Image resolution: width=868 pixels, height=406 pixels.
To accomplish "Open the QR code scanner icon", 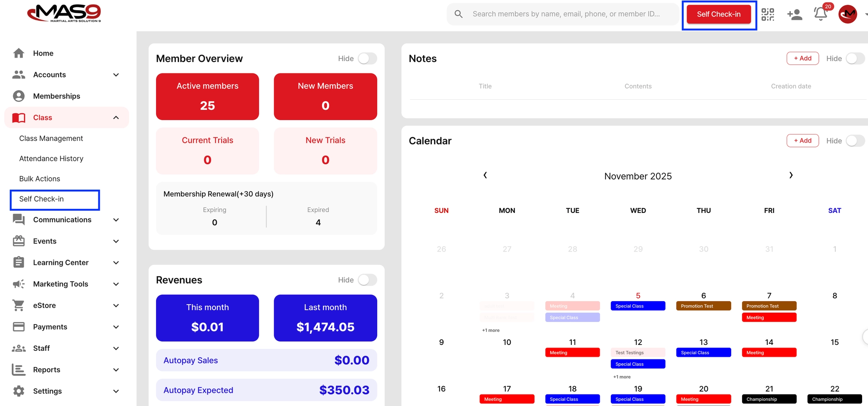I will [x=768, y=14].
